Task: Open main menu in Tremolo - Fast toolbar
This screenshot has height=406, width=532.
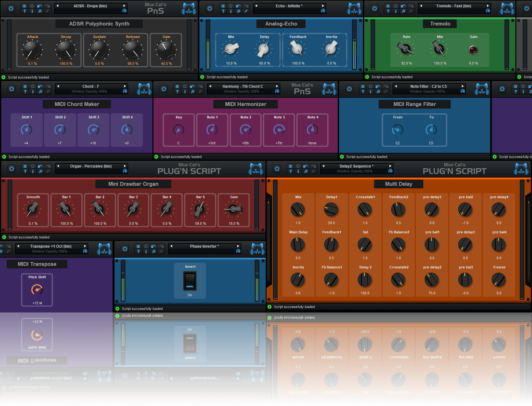Action: [388, 6]
